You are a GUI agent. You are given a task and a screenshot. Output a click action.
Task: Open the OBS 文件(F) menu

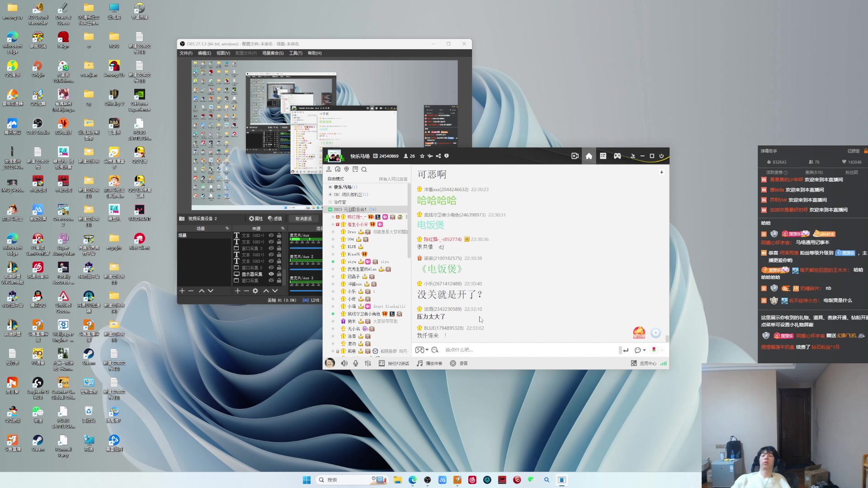point(186,53)
